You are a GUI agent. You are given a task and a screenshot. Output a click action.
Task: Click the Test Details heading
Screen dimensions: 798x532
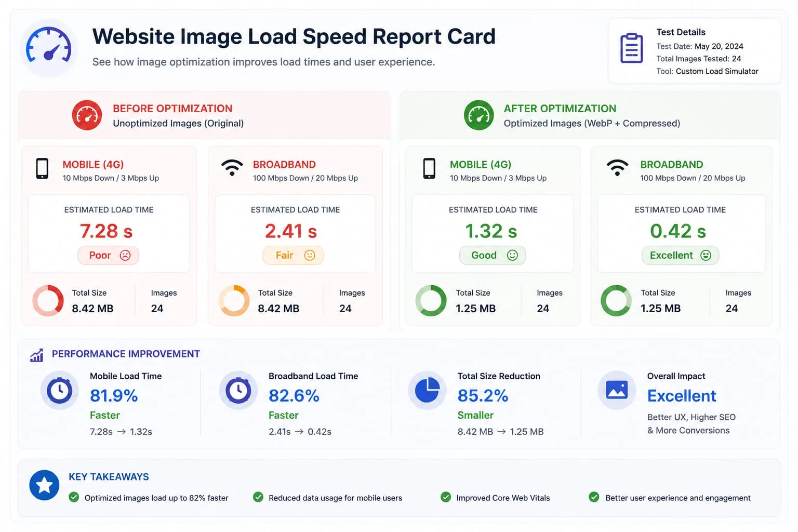click(x=681, y=32)
